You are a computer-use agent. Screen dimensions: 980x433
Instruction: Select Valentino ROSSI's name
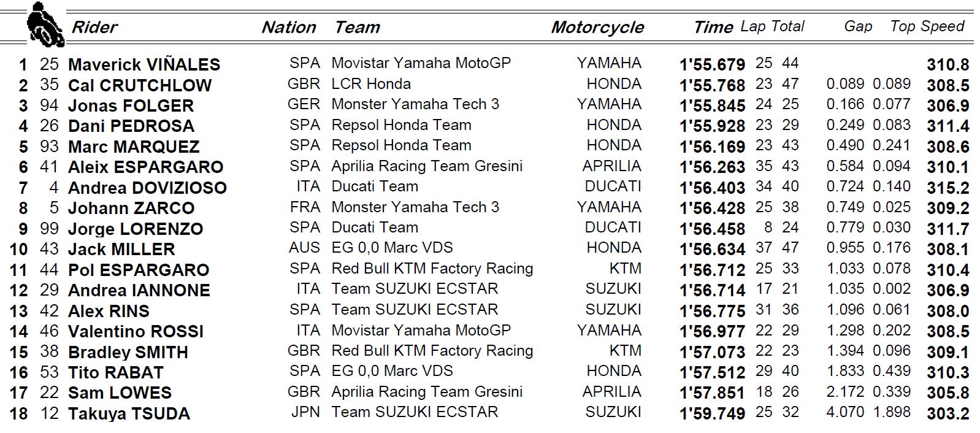pyautogui.click(x=136, y=332)
